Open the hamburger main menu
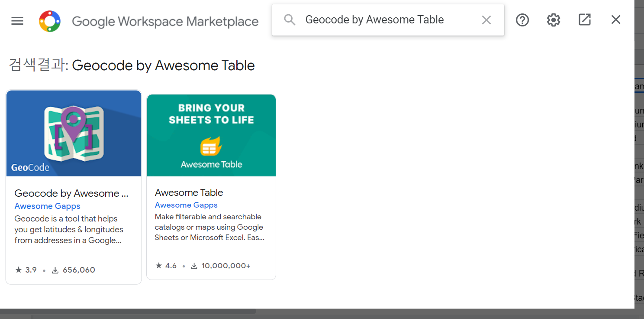 (x=17, y=20)
